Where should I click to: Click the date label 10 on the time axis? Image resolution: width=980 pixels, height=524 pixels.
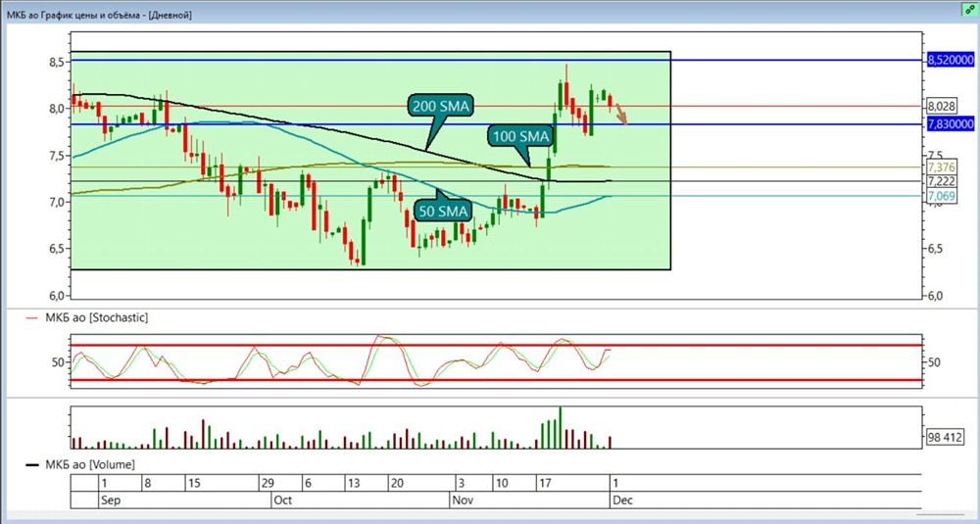[503, 484]
